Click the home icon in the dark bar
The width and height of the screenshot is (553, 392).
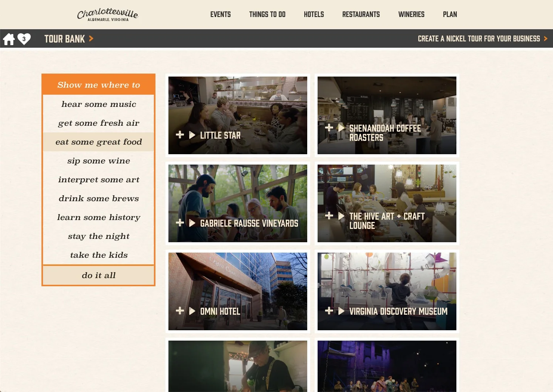click(x=9, y=39)
